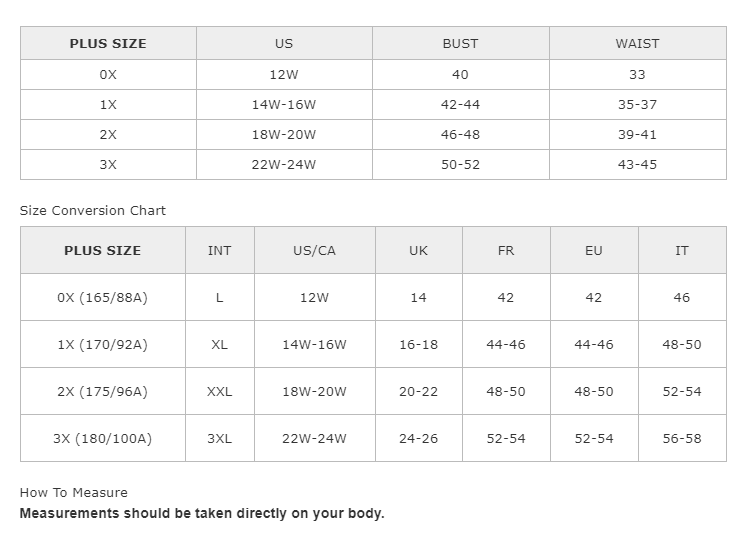Click the bold body measurements note

click(x=202, y=514)
